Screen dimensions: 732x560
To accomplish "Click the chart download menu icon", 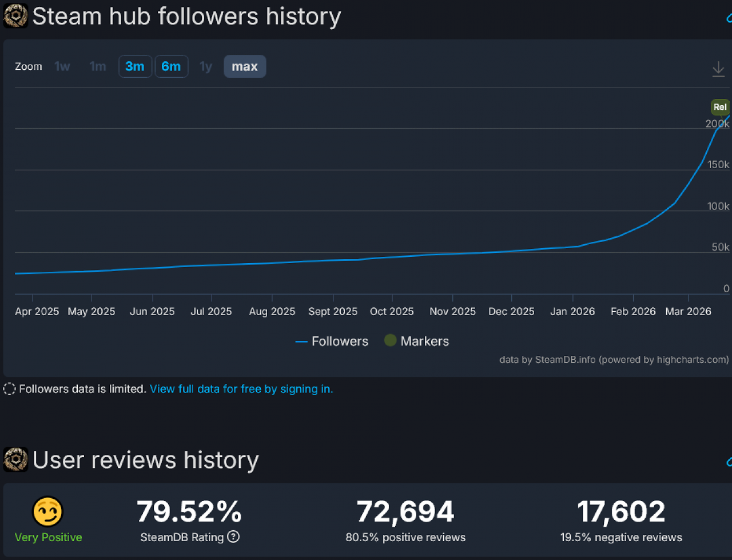I will click(x=718, y=69).
